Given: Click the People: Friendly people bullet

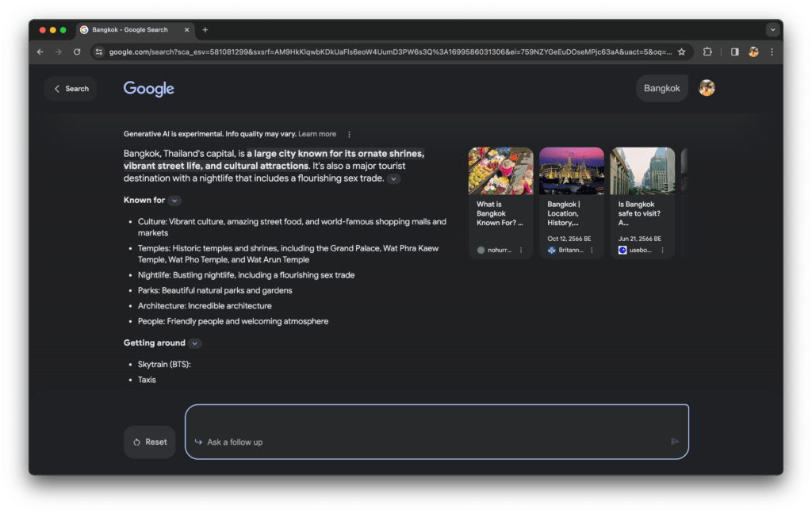Looking at the screenshot, I should (x=233, y=321).
